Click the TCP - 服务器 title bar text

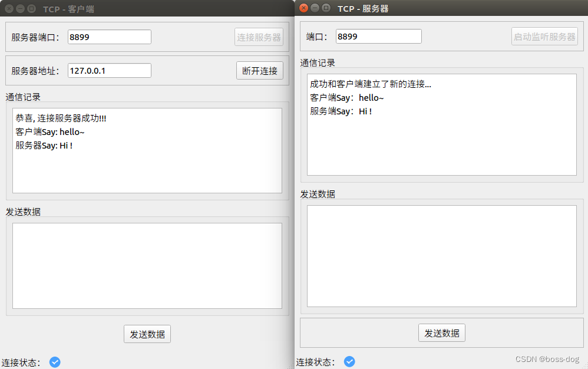(363, 9)
